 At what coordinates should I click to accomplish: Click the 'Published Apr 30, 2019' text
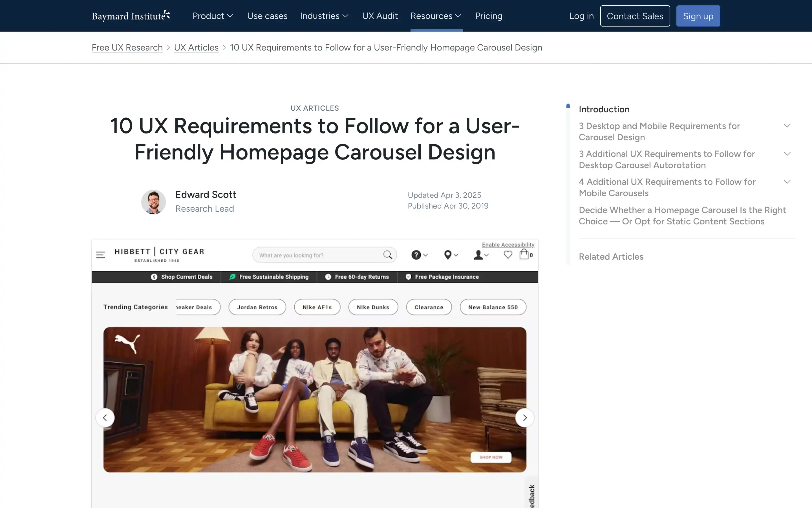click(448, 206)
